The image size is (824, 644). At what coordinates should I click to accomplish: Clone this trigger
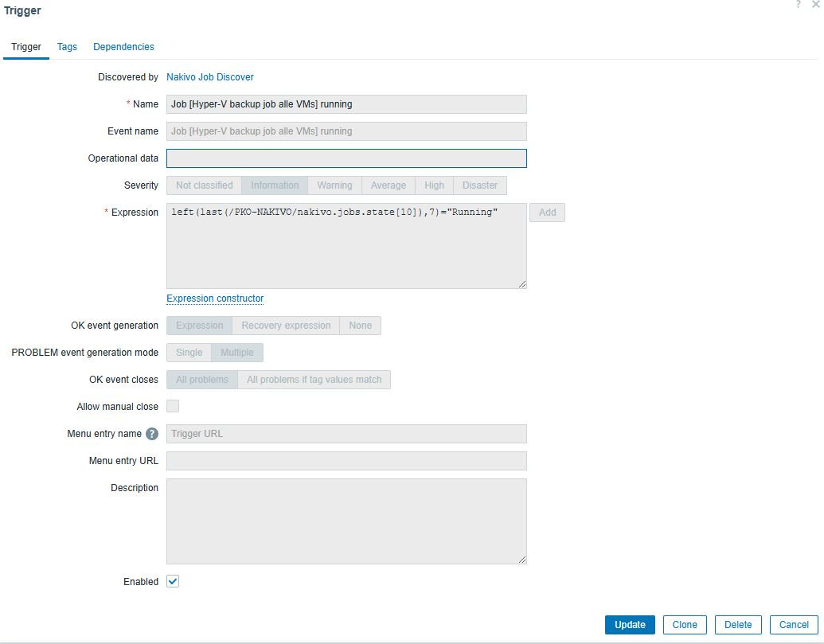click(685, 625)
